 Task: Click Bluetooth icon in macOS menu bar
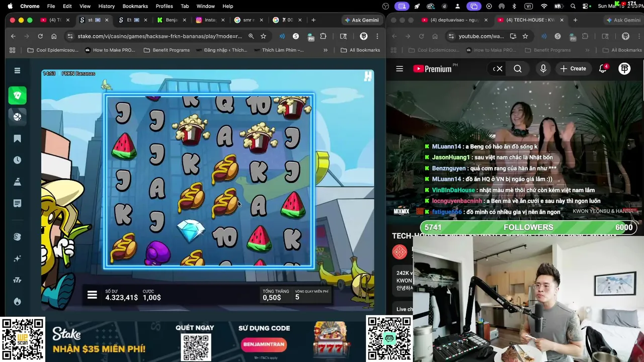(514, 6)
